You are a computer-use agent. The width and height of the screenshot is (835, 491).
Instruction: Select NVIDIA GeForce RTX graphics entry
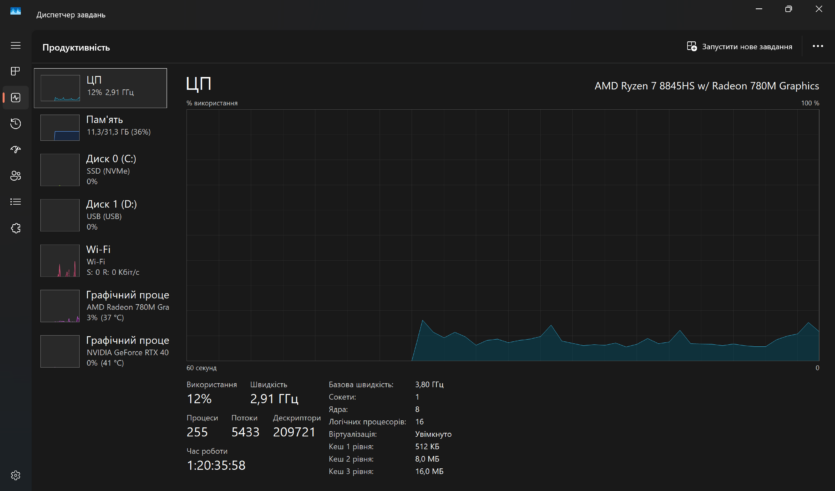point(101,351)
